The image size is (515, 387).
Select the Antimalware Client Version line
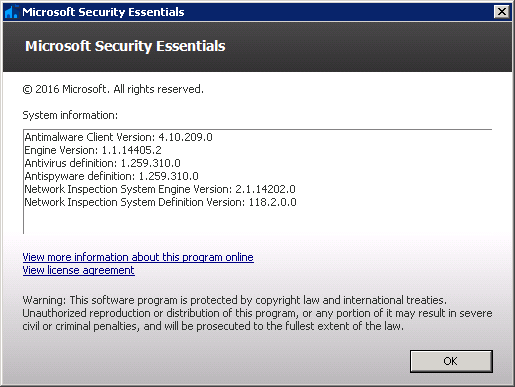point(118,137)
